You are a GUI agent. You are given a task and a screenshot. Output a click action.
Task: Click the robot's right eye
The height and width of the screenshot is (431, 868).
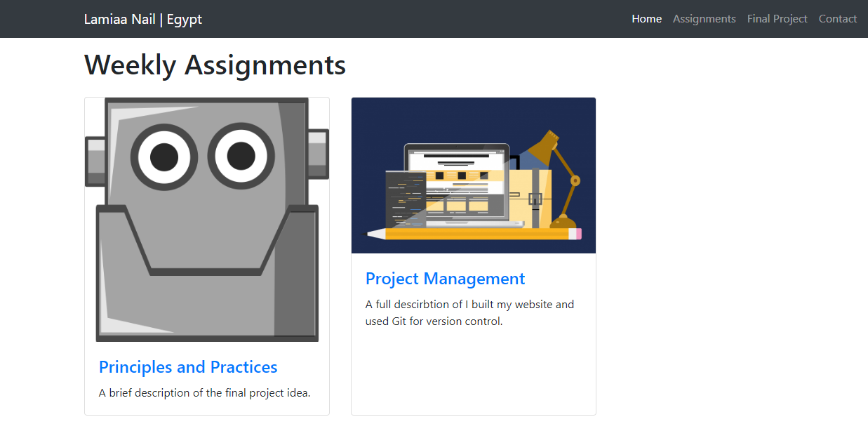click(x=241, y=155)
